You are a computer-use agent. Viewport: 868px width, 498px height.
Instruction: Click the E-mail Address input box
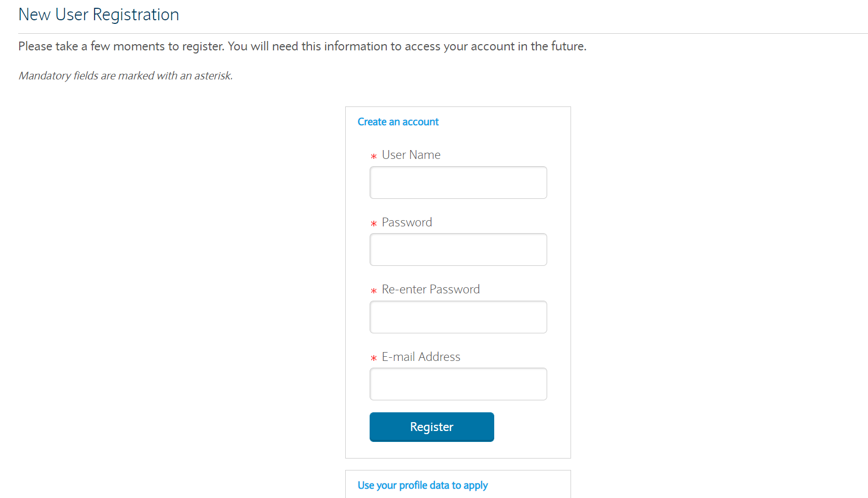click(458, 384)
